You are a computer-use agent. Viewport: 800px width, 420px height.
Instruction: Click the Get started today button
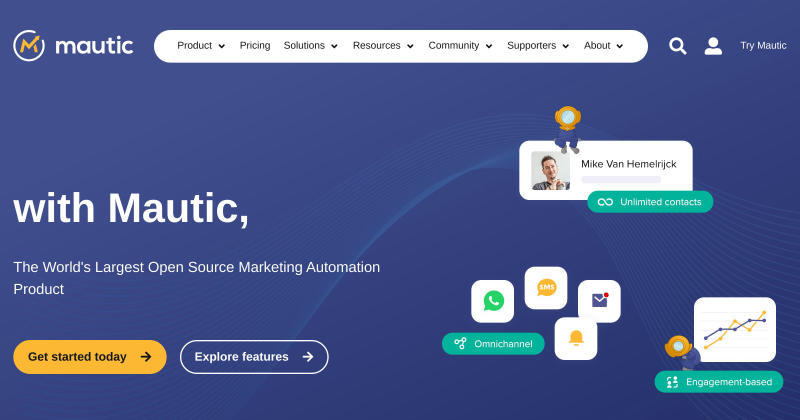pos(90,357)
